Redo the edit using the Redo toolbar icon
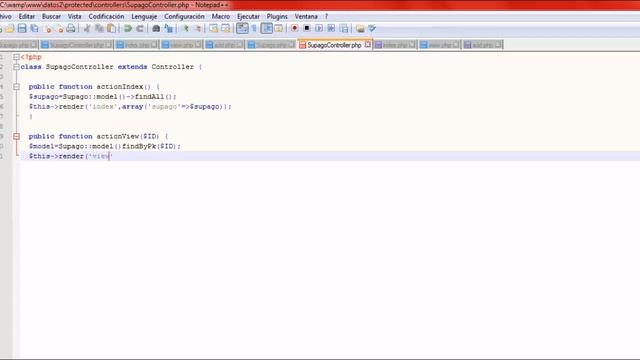Image resolution: width=640 pixels, height=360 pixels. click(x=140, y=28)
